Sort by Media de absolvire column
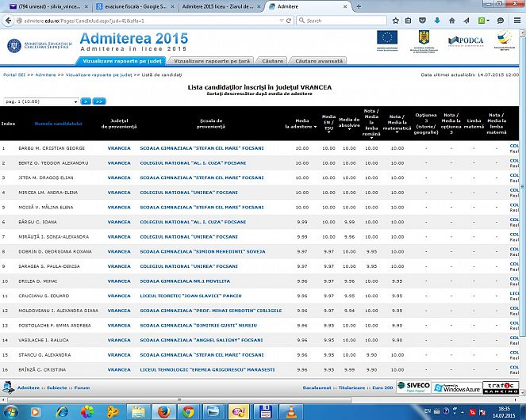Screen dimensions: 526x420 (x=349, y=124)
